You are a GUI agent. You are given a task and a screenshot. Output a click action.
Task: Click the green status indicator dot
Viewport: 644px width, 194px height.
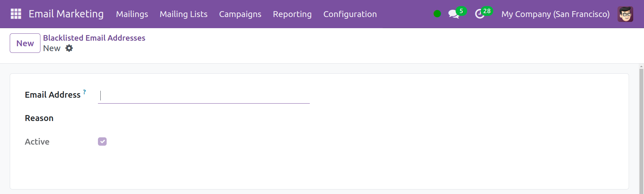pos(437,14)
